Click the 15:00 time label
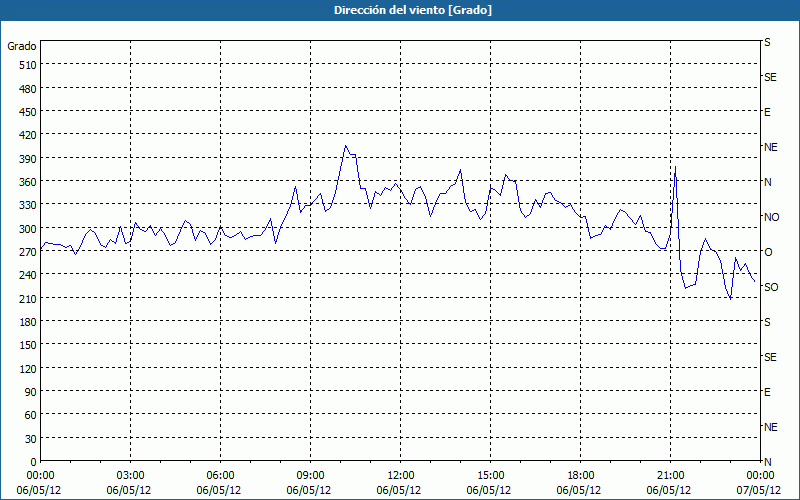Screen dimensions: 800x500 tap(491, 476)
